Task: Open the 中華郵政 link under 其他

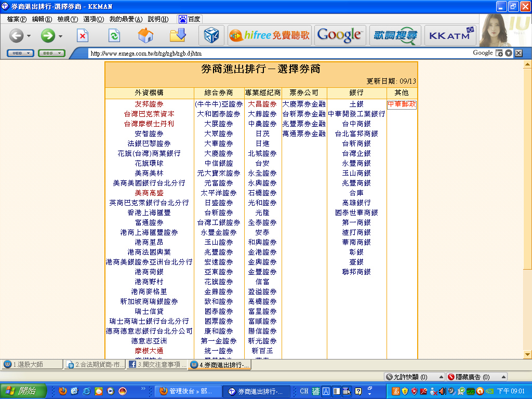Action: click(x=402, y=104)
